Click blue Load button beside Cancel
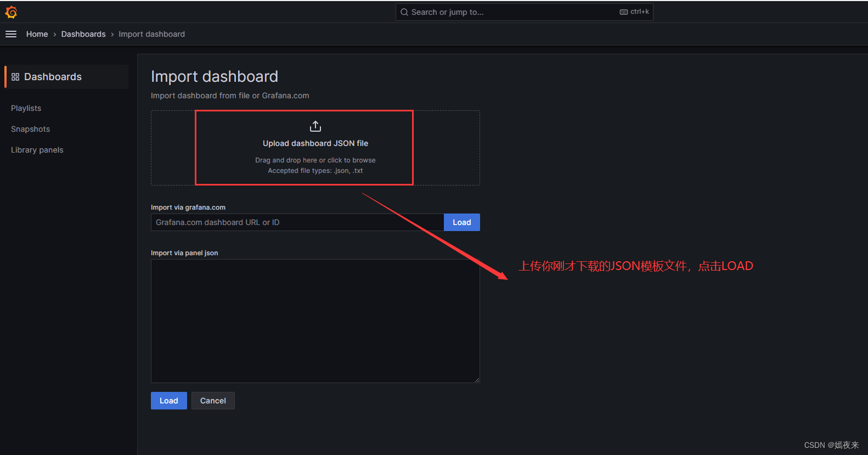This screenshot has width=868, height=455. pos(169,401)
